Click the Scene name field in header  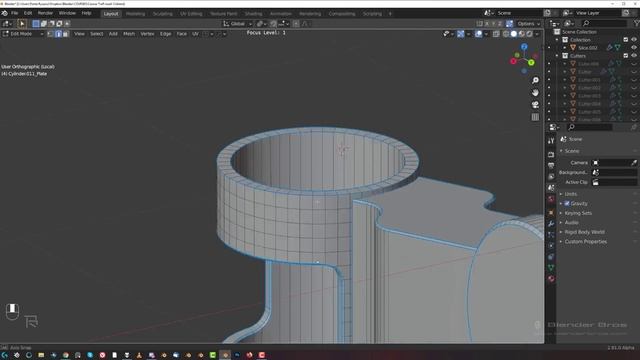coord(518,13)
